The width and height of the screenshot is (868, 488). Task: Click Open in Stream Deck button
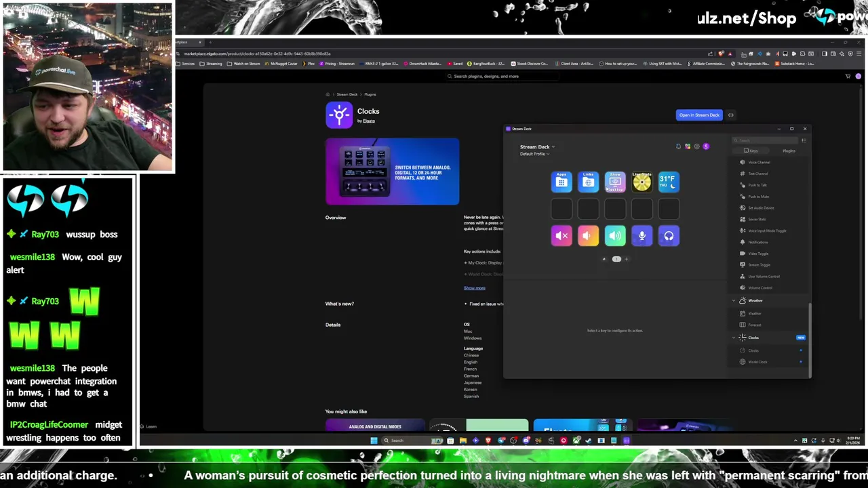coord(699,115)
